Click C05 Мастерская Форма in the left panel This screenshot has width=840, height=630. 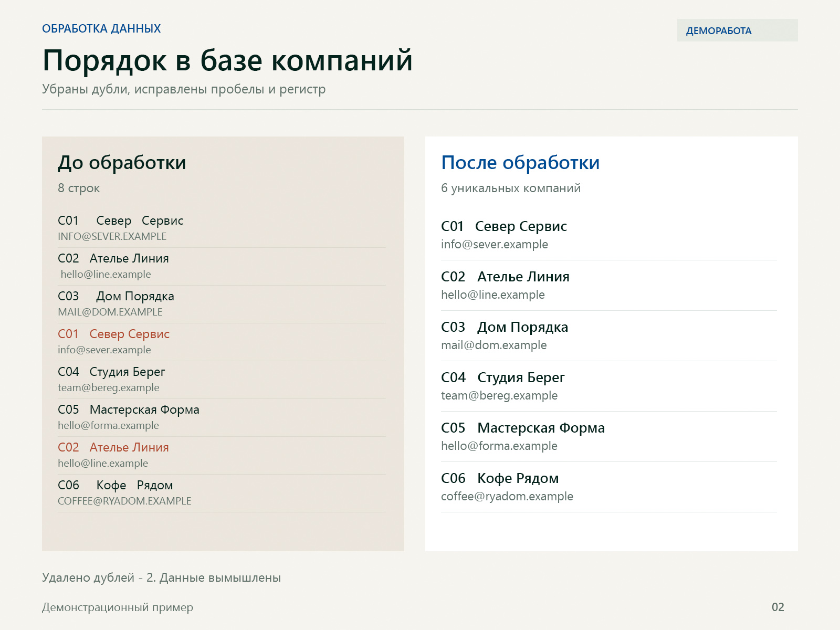click(129, 409)
